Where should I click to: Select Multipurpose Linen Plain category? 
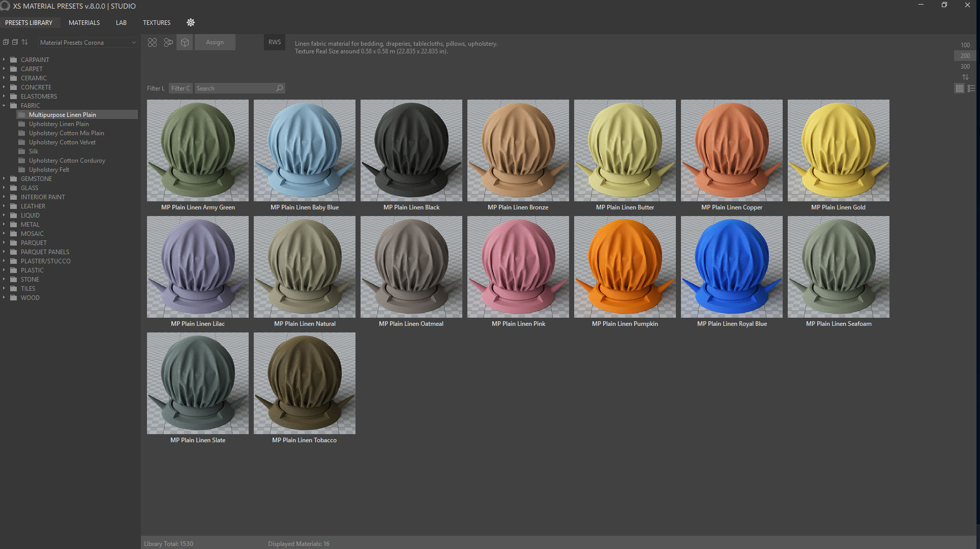pyautogui.click(x=77, y=114)
